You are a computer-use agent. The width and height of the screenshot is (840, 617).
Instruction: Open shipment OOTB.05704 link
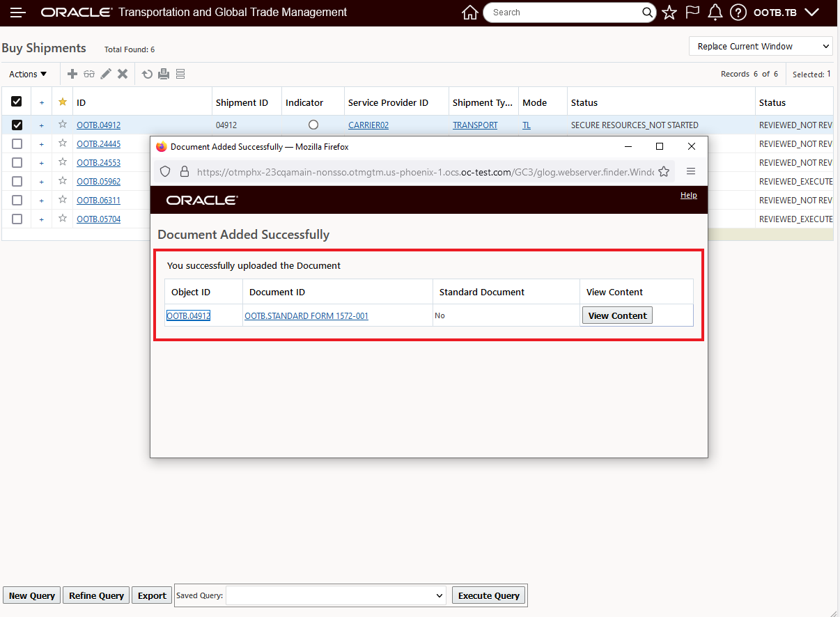click(x=98, y=219)
